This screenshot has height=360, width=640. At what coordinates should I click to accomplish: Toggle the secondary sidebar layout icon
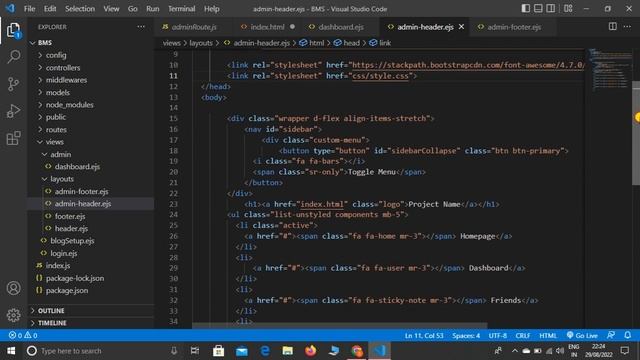coord(551,9)
